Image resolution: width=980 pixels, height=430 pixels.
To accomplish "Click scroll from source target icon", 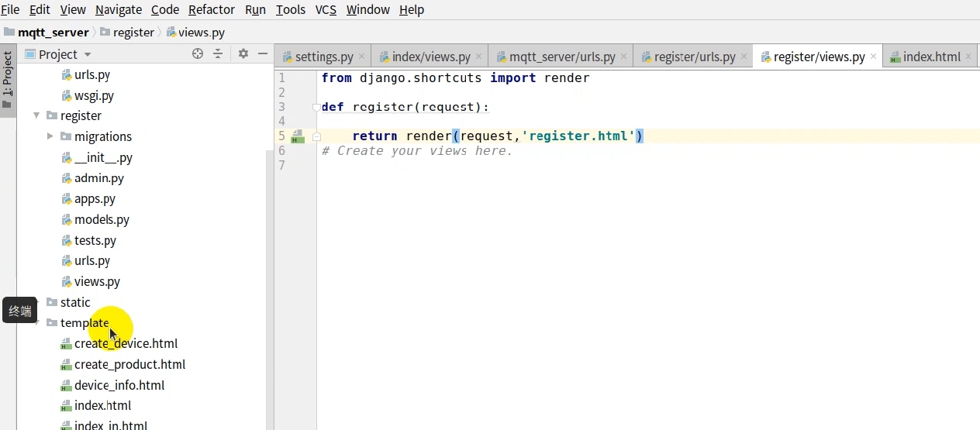I will pyautogui.click(x=198, y=53).
